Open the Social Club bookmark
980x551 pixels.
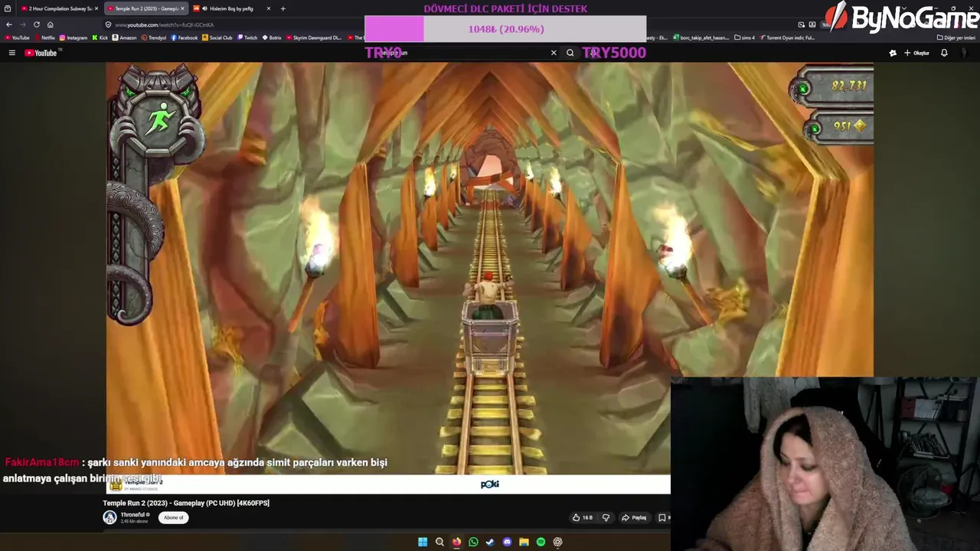[217, 37]
